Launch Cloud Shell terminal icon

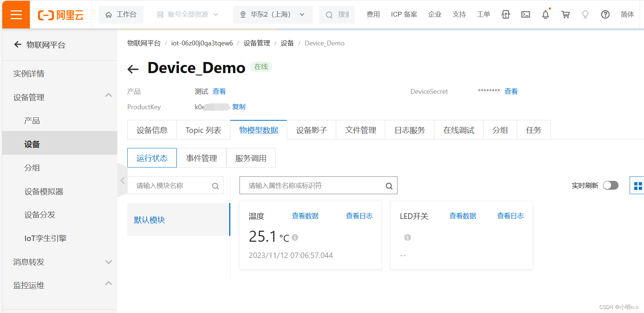(526, 14)
